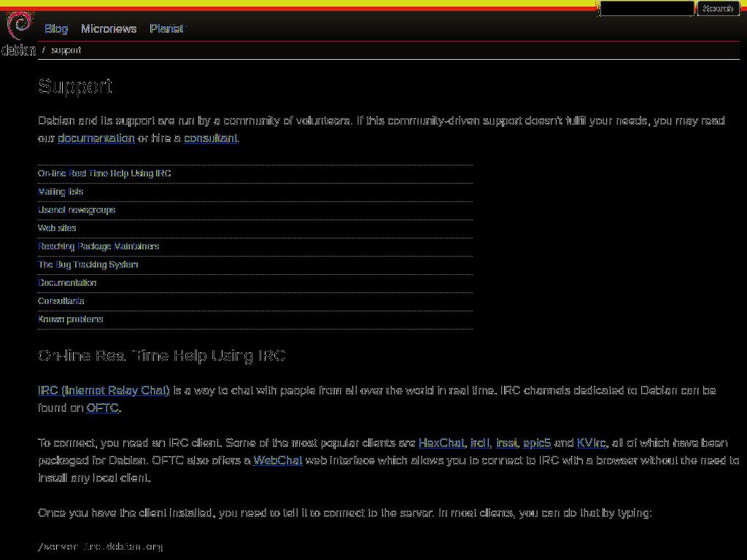The width and height of the screenshot is (747, 560).
Task: Jump to Usenet newsgroups section
Action: (x=77, y=209)
